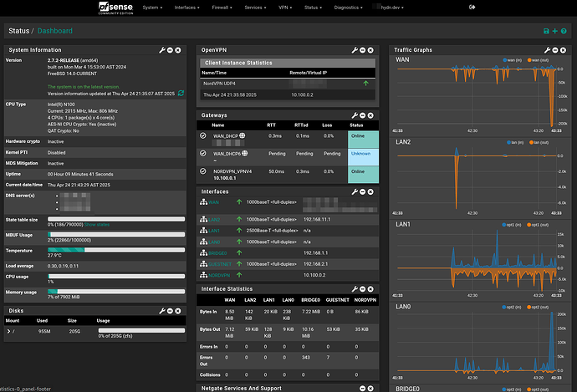Toggle lan (in) series in LAN2 graph legend

[515, 142]
